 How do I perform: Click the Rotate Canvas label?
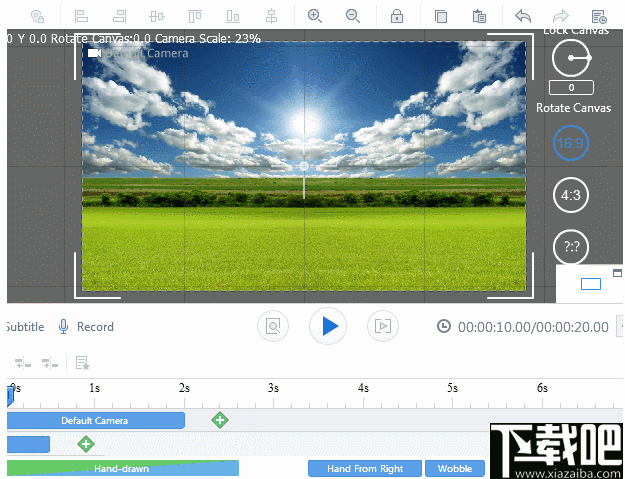click(x=573, y=108)
